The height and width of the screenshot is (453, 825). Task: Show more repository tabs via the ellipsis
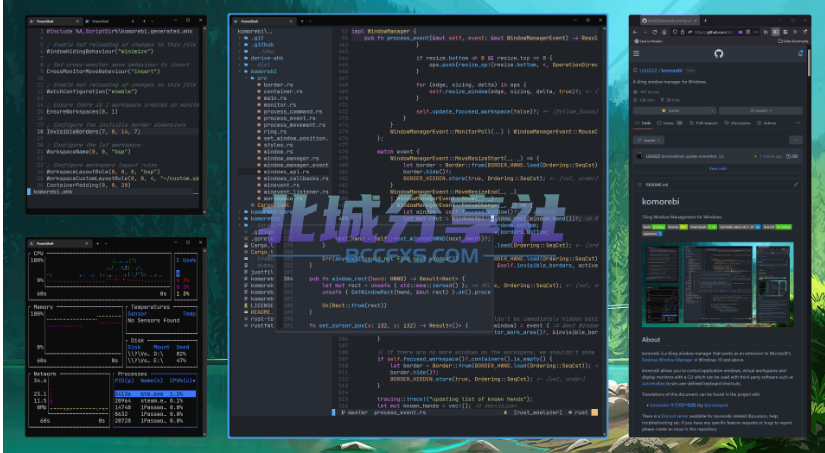798,123
